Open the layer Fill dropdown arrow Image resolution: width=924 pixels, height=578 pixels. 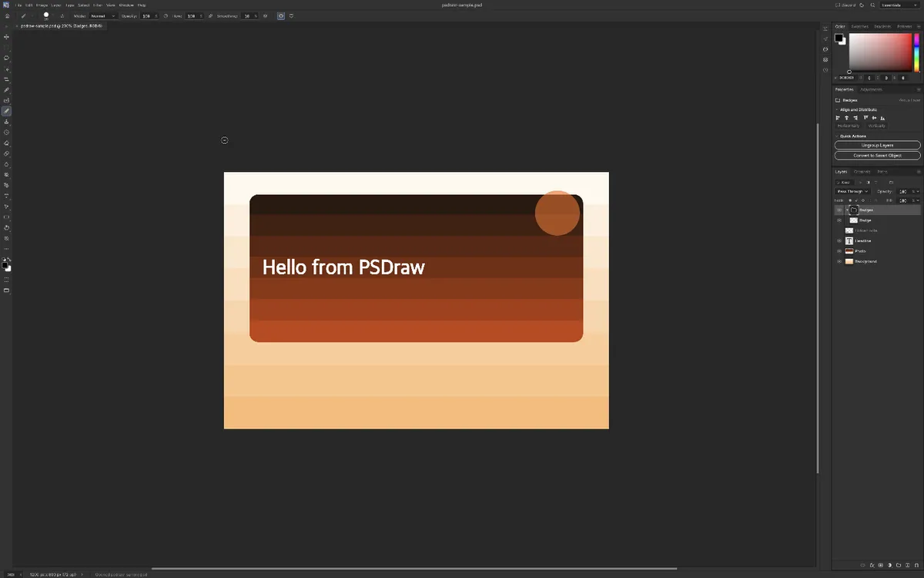click(916, 201)
